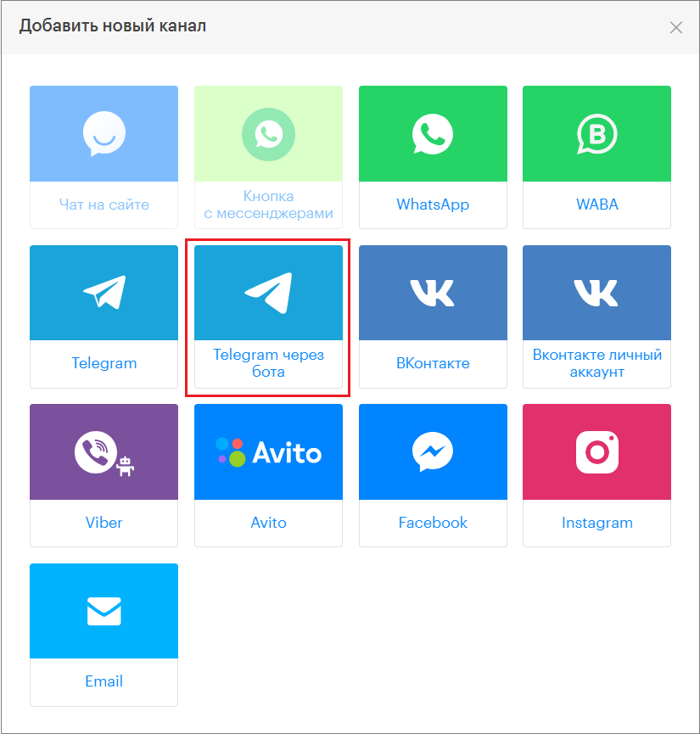Viewport: 700px width, 734px height.
Task: Choose 'Telegram через бота' label
Action: [x=268, y=363]
